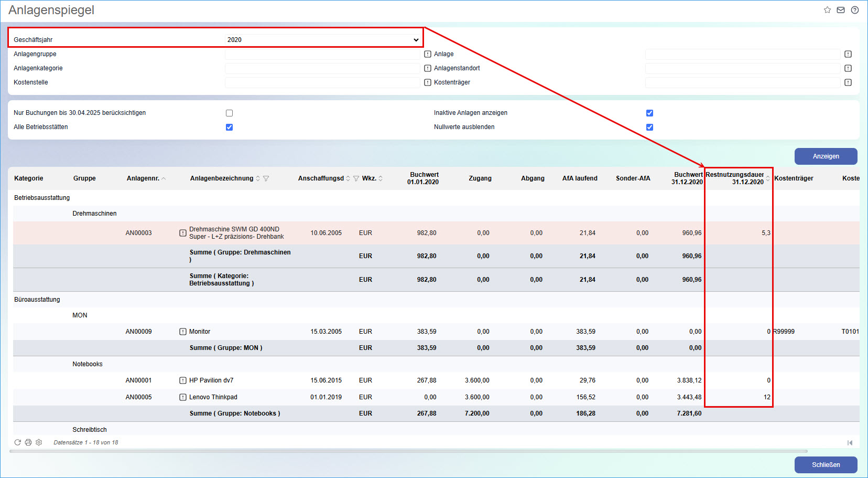Viewport: 868px width, 478px height.
Task: Open the help question mark icon
Action: tap(855, 10)
